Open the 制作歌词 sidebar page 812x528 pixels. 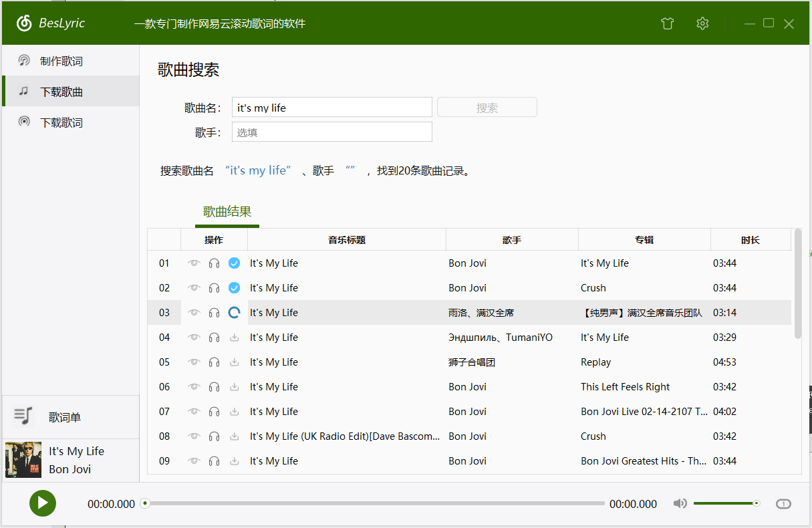pyautogui.click(x=61, y=61)
